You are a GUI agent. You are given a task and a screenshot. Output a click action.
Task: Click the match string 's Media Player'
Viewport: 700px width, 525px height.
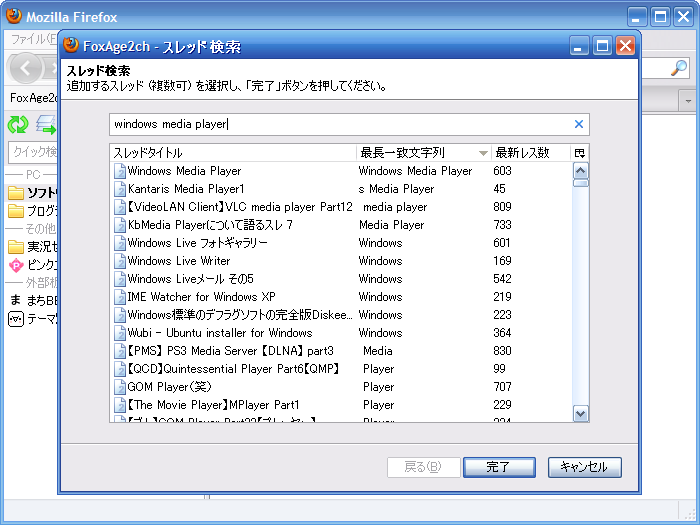click(x=396, y=189)
